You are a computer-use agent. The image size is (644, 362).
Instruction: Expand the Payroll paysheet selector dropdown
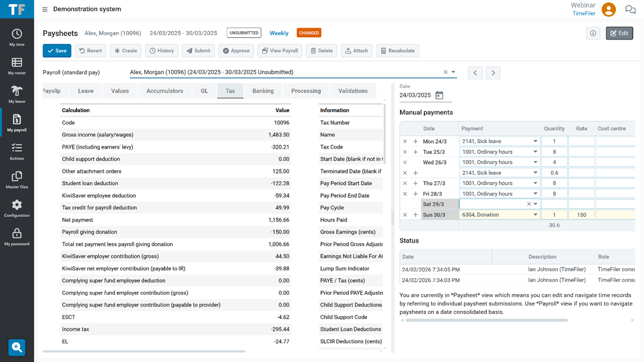453,72
